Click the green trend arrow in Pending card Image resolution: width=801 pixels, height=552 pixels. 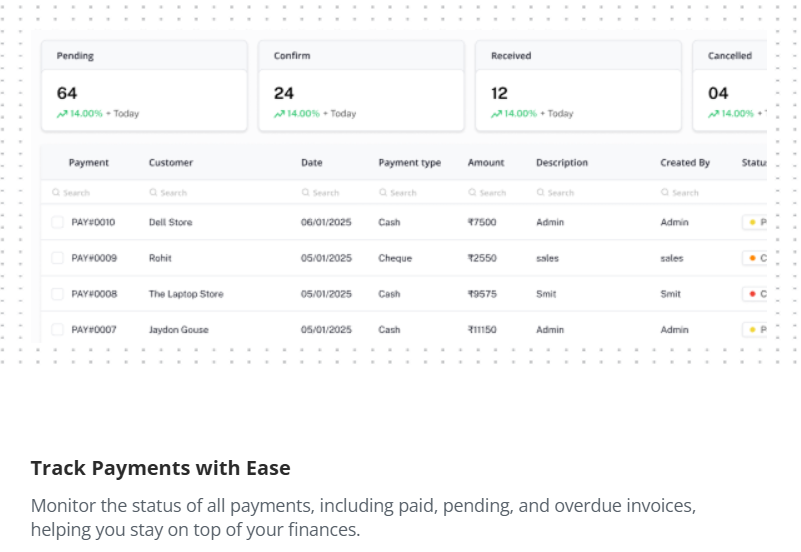(62, 114)
